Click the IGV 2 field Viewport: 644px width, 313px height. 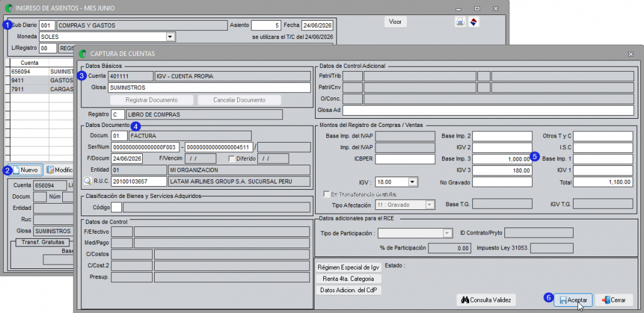click(x=502, y=147)
